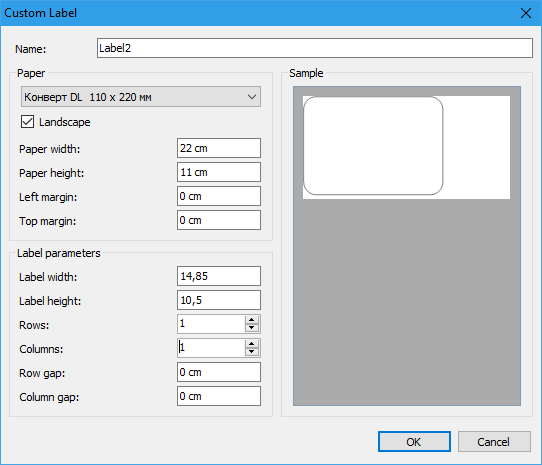542x465 pixels.
Task: Select the Paper width field
Action: tap(219, 148)
